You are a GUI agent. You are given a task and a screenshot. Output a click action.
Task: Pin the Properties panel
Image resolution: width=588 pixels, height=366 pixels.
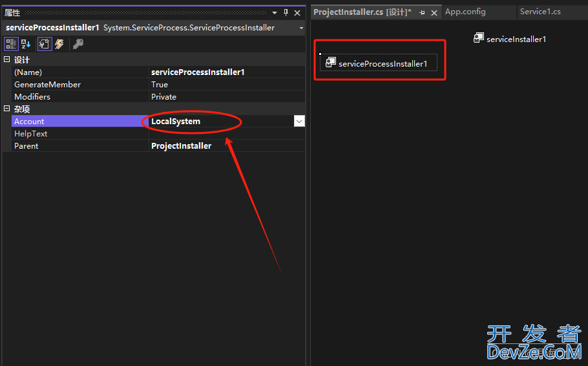point(286,13)
